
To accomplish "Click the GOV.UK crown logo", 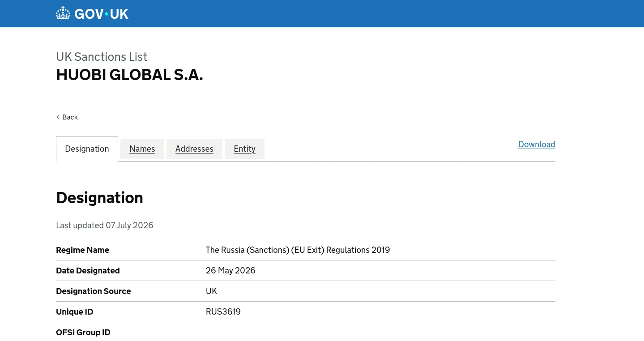I will pyautogui.click(x=92, y=13).
